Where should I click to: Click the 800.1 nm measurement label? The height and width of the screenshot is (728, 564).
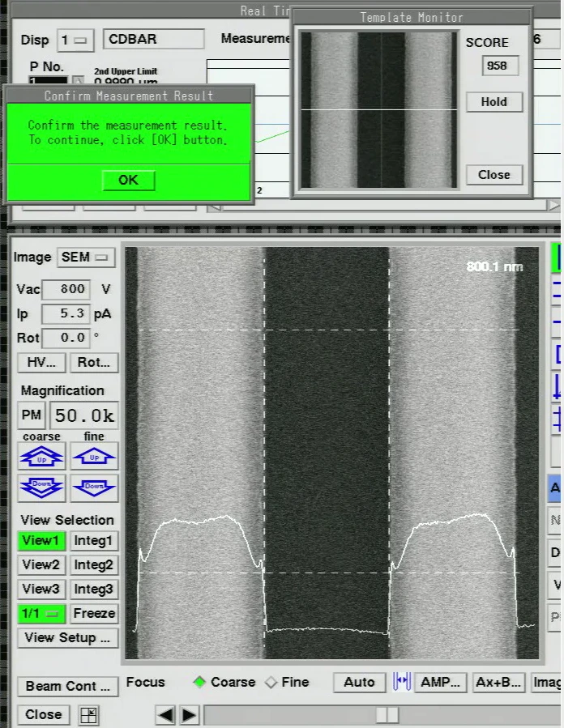(x=494, y=267)
